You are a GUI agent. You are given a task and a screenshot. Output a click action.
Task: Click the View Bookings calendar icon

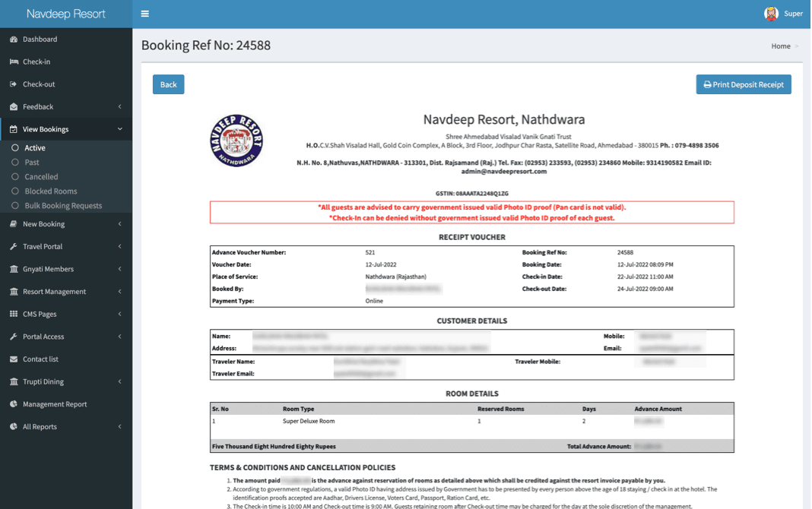click(x=14, y=129)
